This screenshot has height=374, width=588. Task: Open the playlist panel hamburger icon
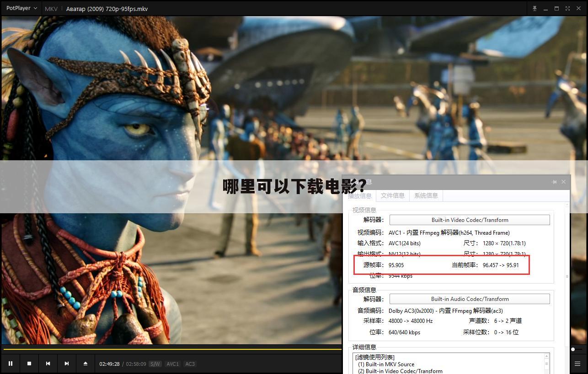[x=577, y=364]
